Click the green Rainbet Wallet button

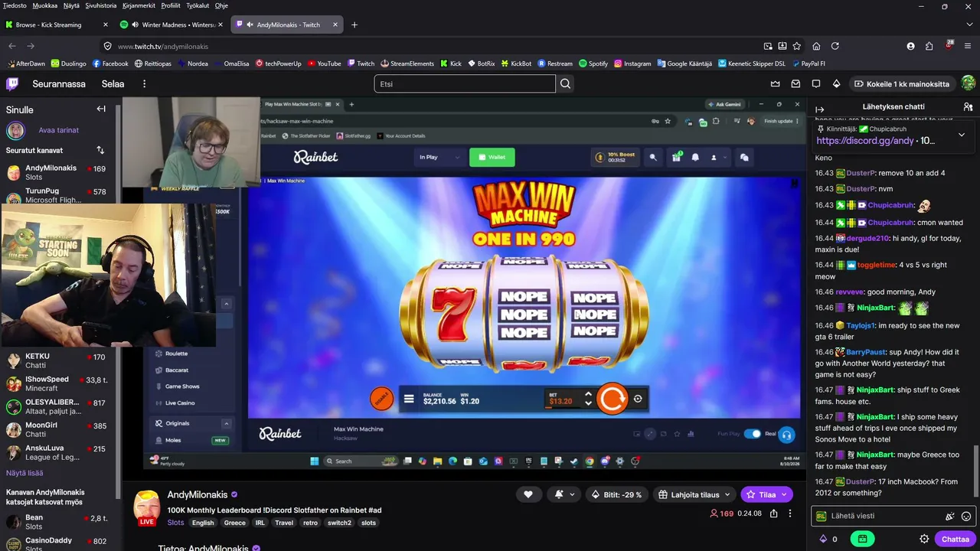pyautogui.click(x=492, y=157)
